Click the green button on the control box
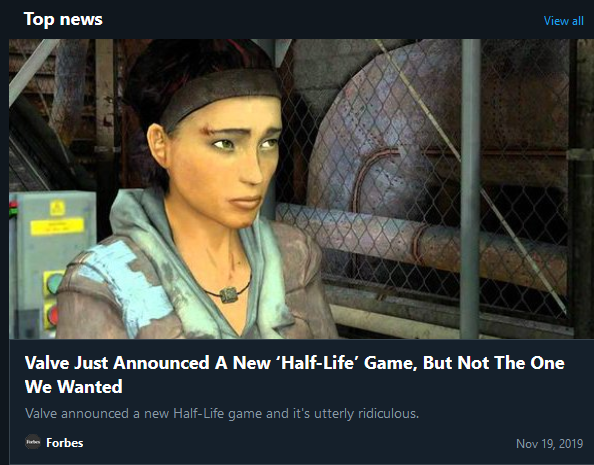Image resolution: width=594 pixels, height=465 pixels. (55, 283)
